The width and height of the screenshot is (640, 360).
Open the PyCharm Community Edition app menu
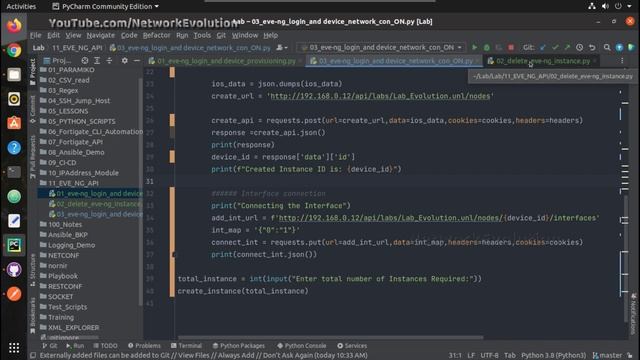point(106,6)
